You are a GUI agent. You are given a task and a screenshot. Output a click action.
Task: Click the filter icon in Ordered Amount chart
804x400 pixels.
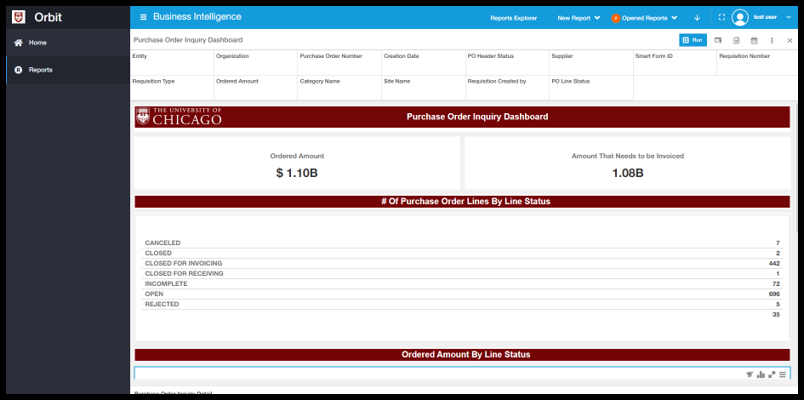point(749,375)
